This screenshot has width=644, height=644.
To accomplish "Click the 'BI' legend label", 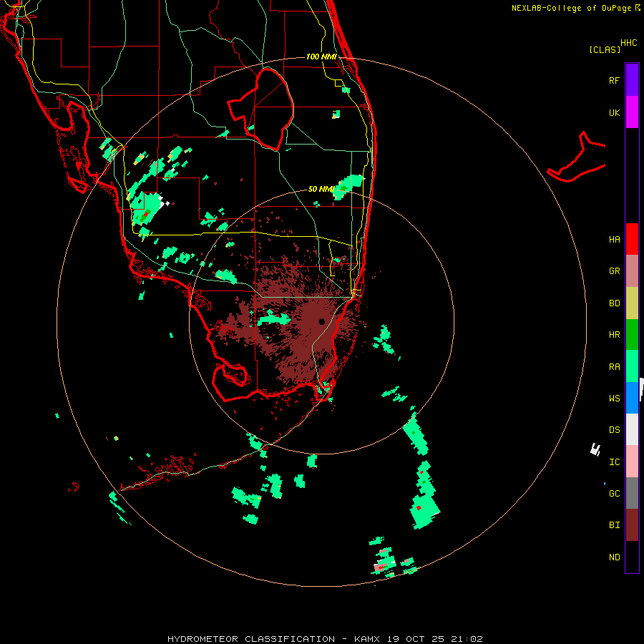I will point(614,525).
